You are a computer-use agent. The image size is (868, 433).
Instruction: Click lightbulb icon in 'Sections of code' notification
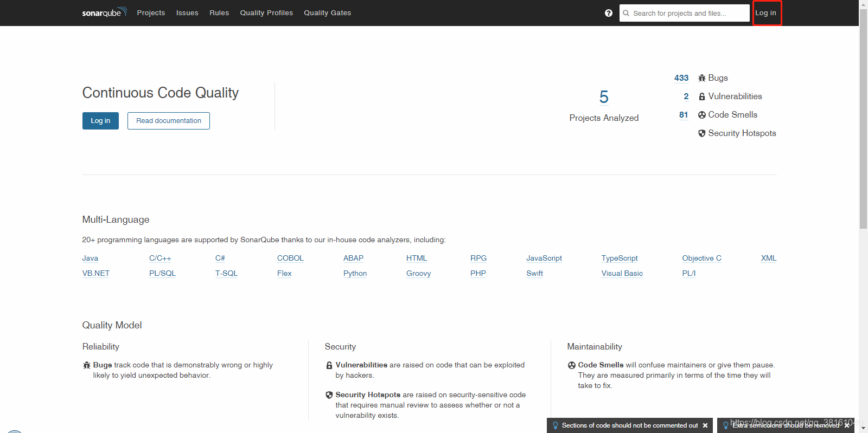point(556,425)
